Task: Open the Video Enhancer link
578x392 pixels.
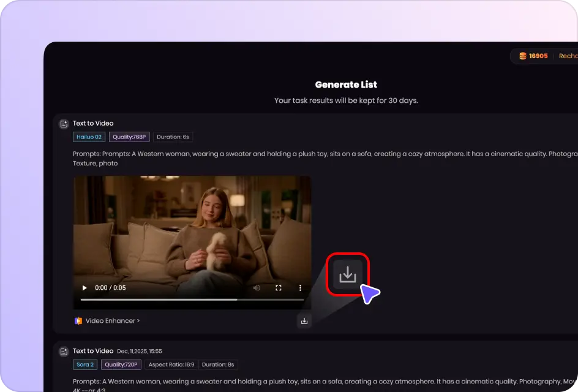Action: 113,321
